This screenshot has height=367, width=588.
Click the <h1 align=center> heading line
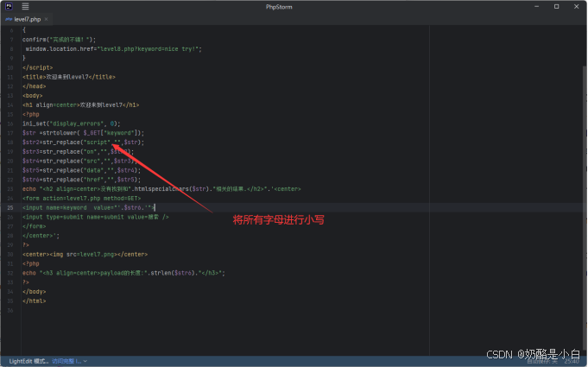[80, 105]
